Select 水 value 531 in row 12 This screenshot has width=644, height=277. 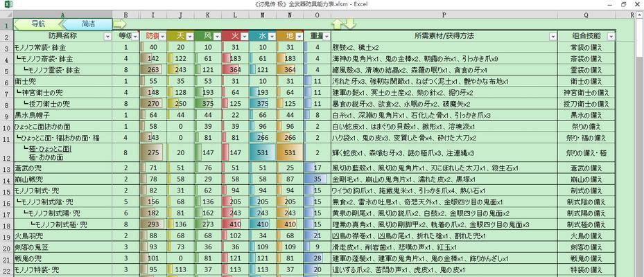point(263,152)
